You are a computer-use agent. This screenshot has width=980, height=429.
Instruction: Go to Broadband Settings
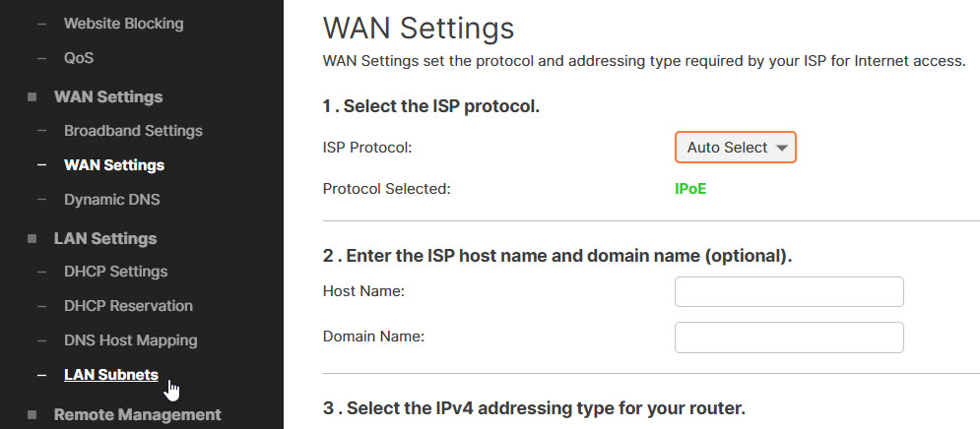[x=133, y=131]
